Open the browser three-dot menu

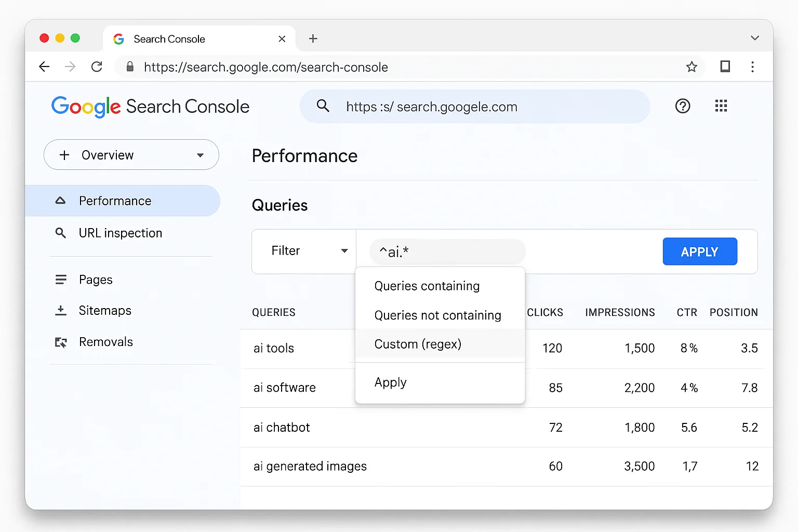tap(752, 67)
